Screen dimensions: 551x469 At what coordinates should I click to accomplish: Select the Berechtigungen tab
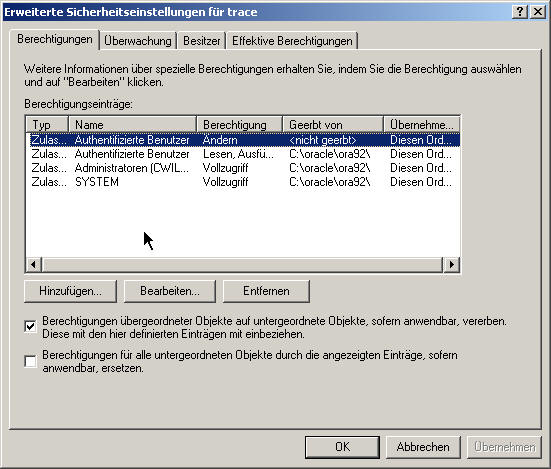point(54,39)
